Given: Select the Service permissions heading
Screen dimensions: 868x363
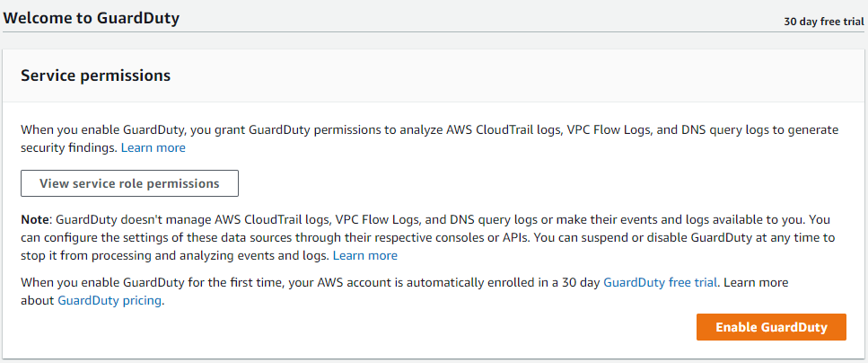Looking at the screenshot, I should (x=95, y=75).
